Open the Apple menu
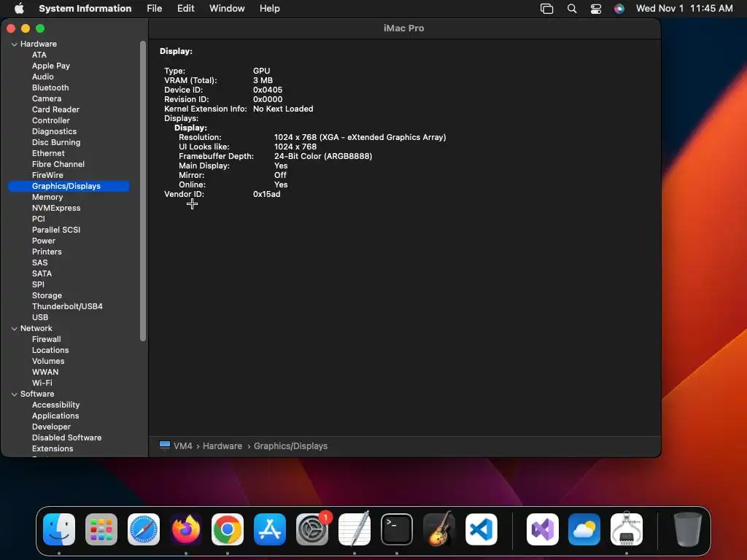The height and width of the screenshot is (560, 747). click(x=19, y=8)
